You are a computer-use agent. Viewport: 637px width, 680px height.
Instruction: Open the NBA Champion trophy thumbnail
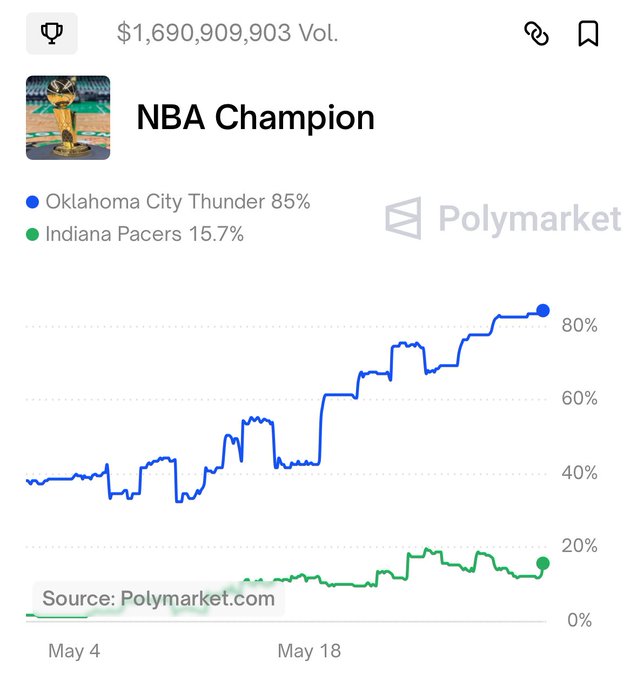tap(68, 117)
